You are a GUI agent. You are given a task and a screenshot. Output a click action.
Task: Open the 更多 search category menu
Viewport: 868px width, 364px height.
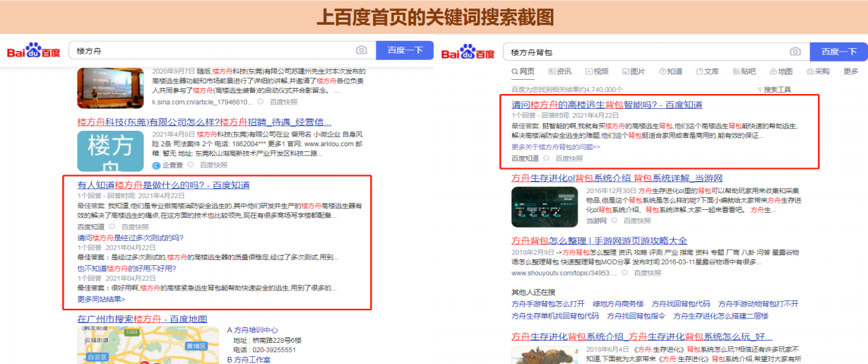(x=850, y=71)
